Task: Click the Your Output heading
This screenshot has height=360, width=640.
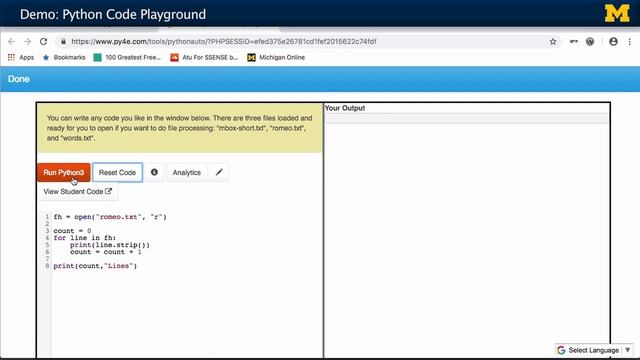Action: coord(345,108)
